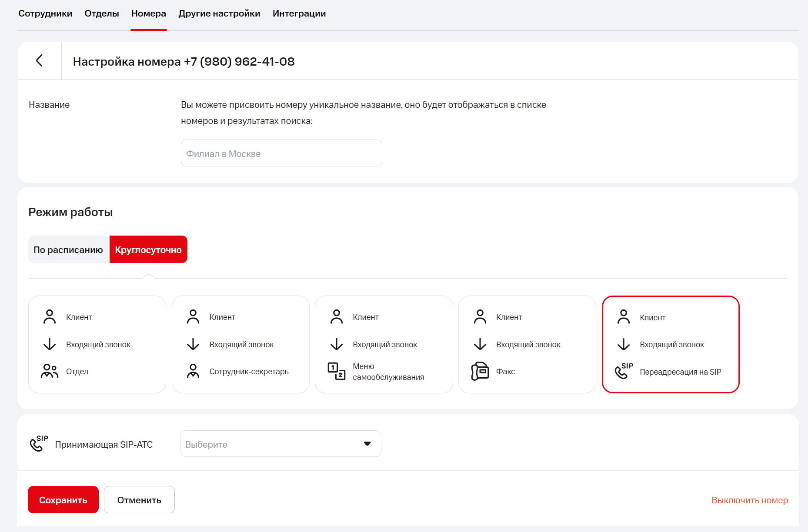Select the department group icon
Image resolution: width=808 pixels, height=532 pixels.
click(x=50, y=371)
